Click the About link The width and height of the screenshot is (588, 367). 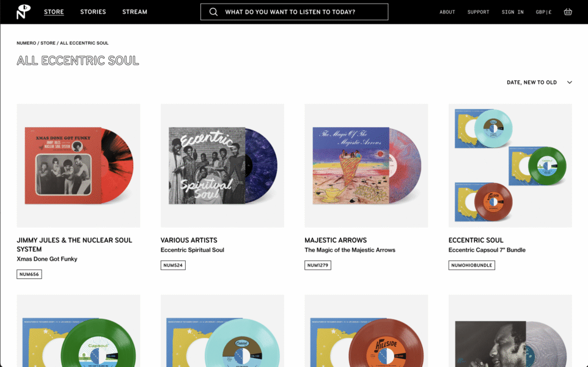[447, 12]
